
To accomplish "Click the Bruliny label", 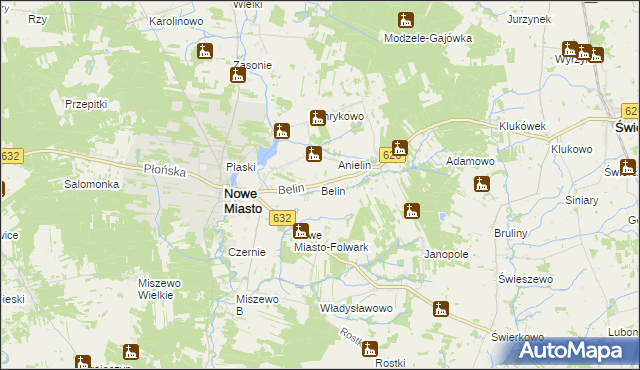I will coord(511,233).
